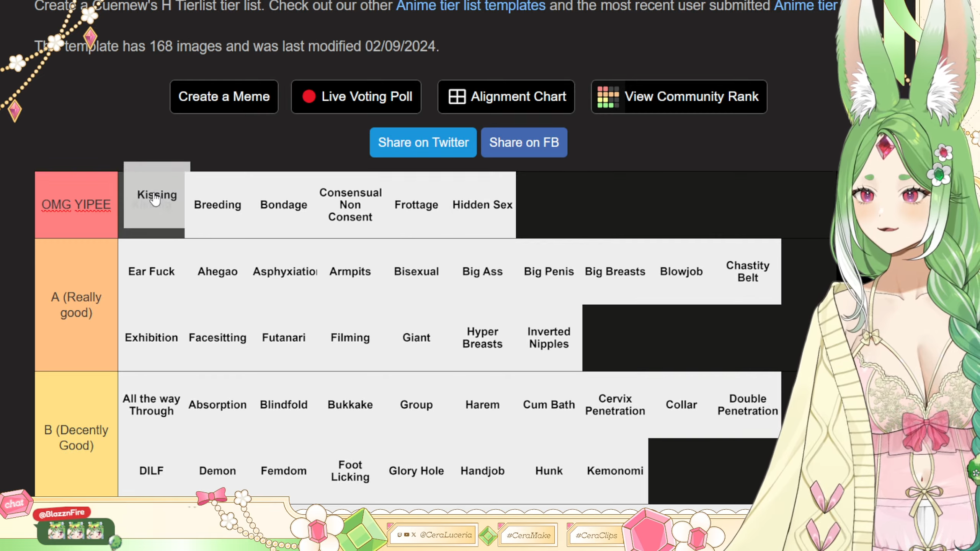Click the pink chat gem icon
This screenshot has height=551, width=980.
[15, 503]
